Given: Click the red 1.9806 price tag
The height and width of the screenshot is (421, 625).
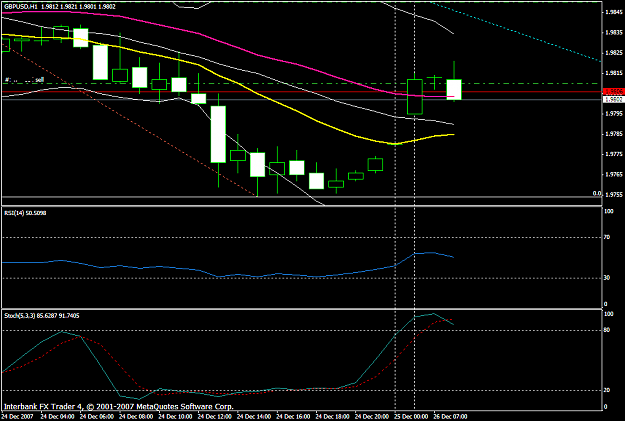Looking at the screenshot, I should click(x=613, y=92).
